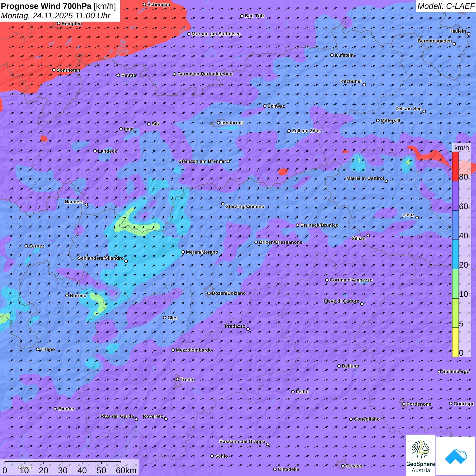Click the Lienz city label

pyautogui.click(x=408, y=215)
